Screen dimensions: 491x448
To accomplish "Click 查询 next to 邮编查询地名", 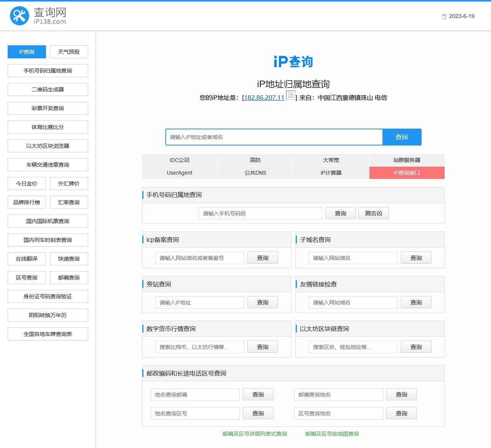I will (x=402, y=394).
